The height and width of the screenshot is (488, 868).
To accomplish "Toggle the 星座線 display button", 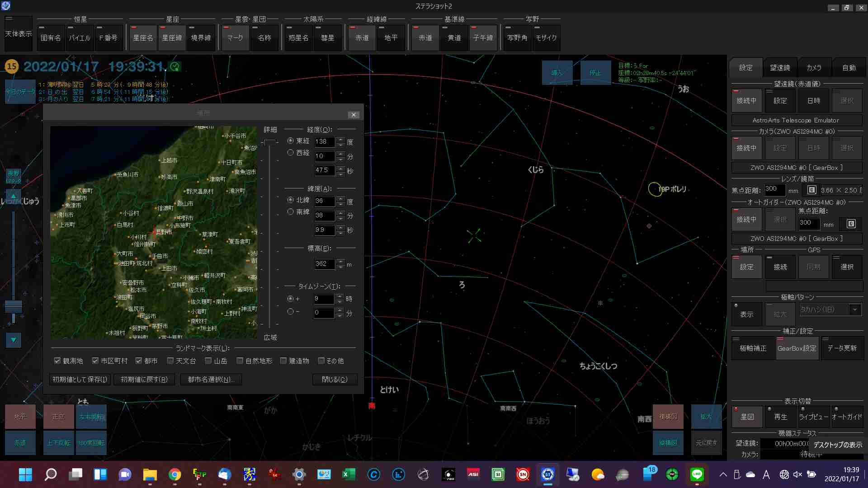I will point(172,38).
